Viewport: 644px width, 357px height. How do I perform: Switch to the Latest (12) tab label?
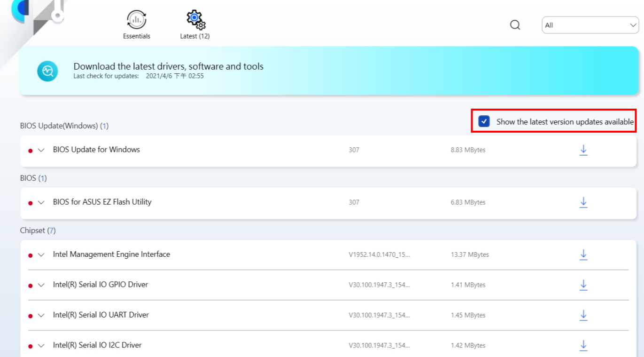pyautogui.click(x=195, y=36)
